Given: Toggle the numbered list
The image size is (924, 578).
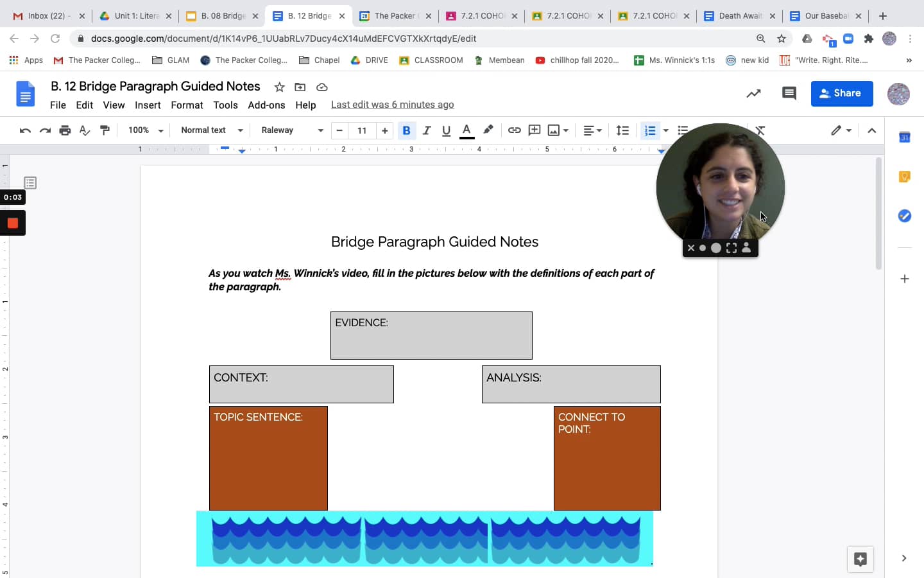Looking at the screenshot, I should pyautogui.click(x=650, y=130).
